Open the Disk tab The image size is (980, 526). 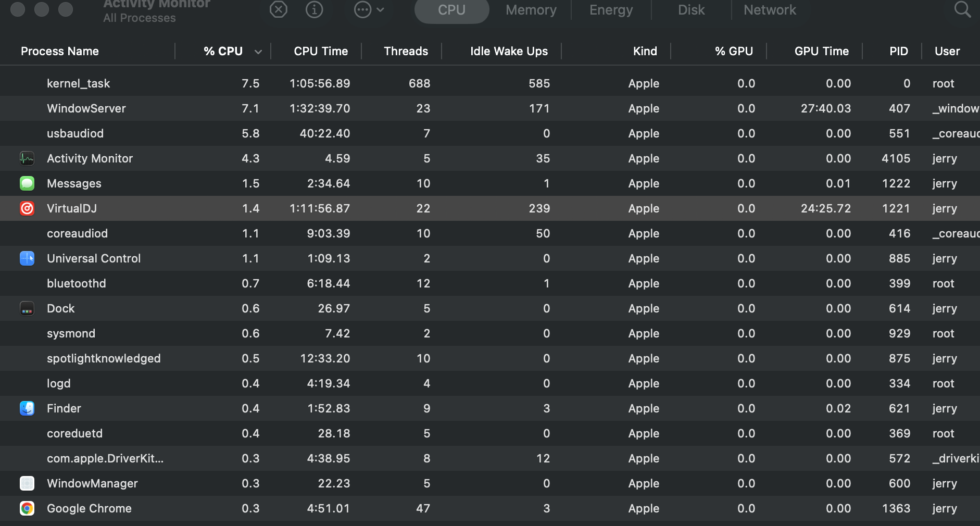pos(691,10)
